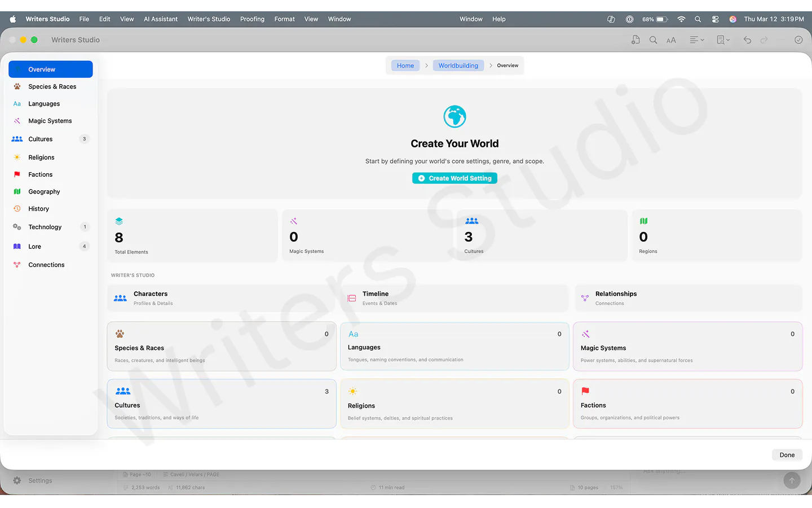The height and width of the screenshot is (508, 812).
Task: Click the magnifier search icon in Writers Studio toolbar
Action: click(x=653, y=40)
